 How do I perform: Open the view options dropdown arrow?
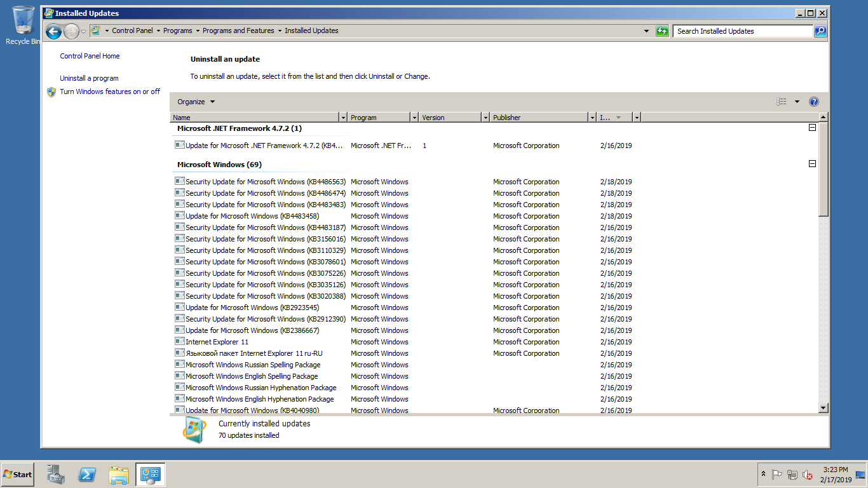[797, 102]
